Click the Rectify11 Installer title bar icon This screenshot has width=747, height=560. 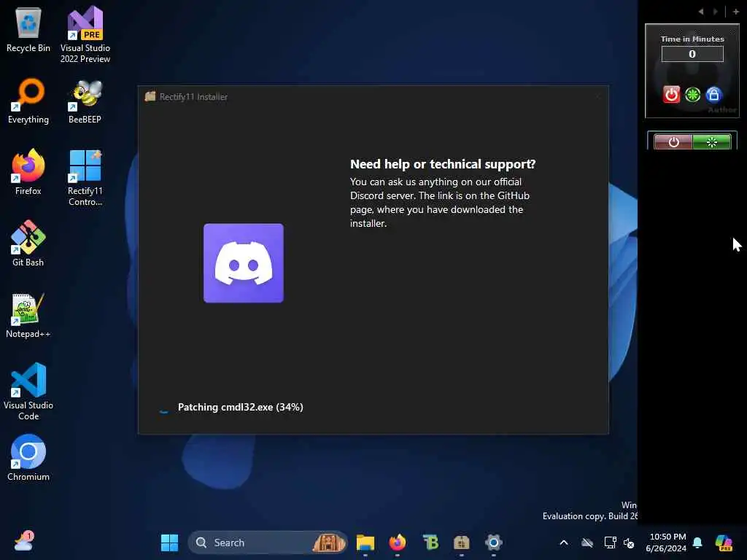[x=150, y=96]
